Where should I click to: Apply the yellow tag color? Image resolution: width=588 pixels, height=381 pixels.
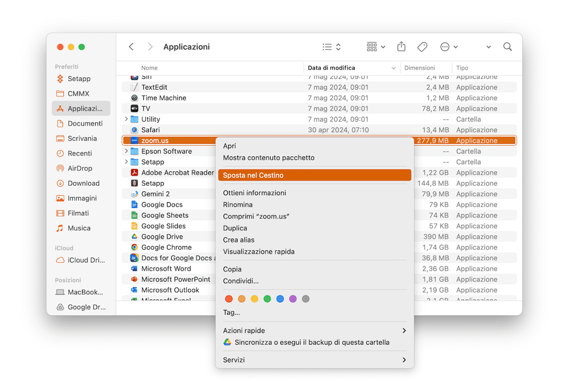254,299
